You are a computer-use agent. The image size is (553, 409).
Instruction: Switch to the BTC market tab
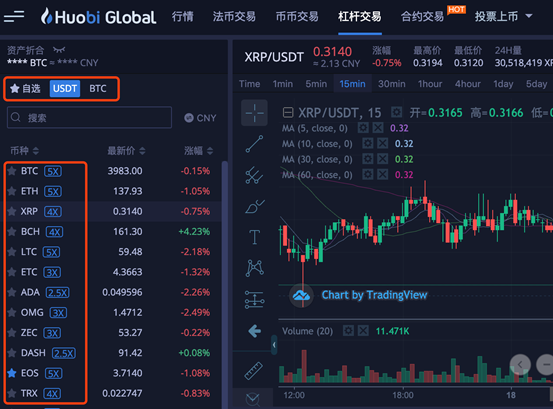[x=98, y=88]
